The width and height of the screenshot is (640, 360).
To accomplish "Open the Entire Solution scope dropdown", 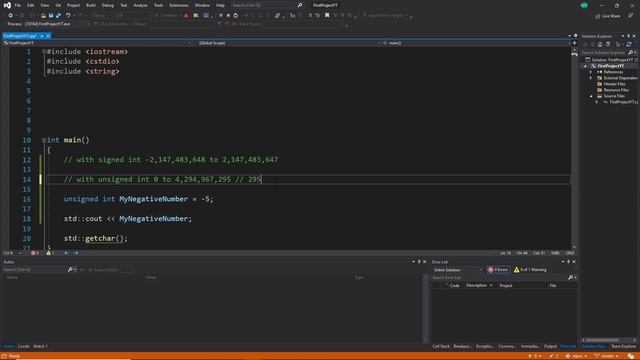I will 458,270.
